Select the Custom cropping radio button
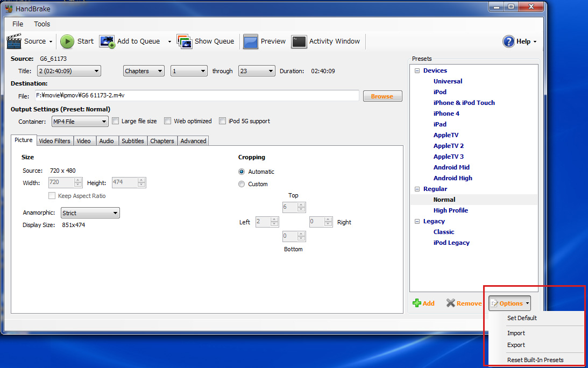Image resolution: width=588 pixels, height=368 pixels. click(x=242, y=184)
